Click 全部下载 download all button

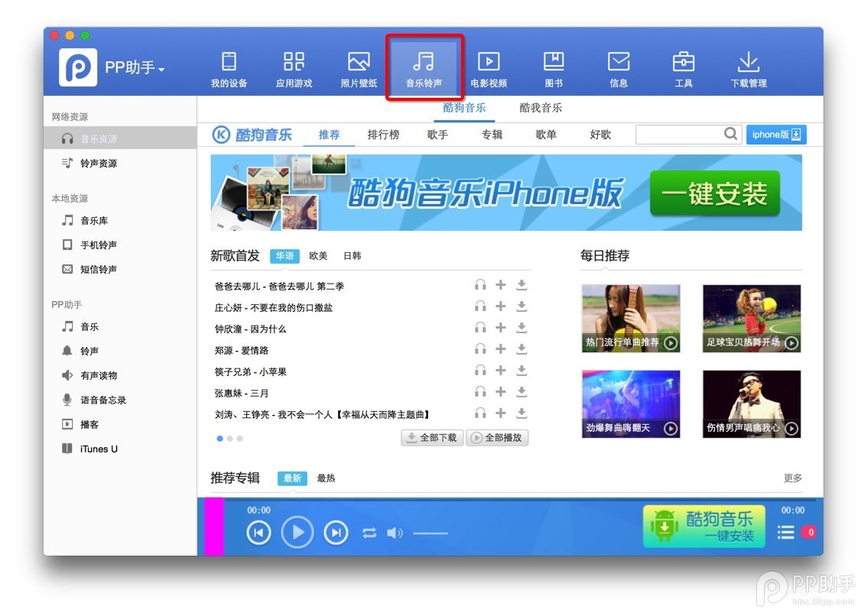(432, 437)
